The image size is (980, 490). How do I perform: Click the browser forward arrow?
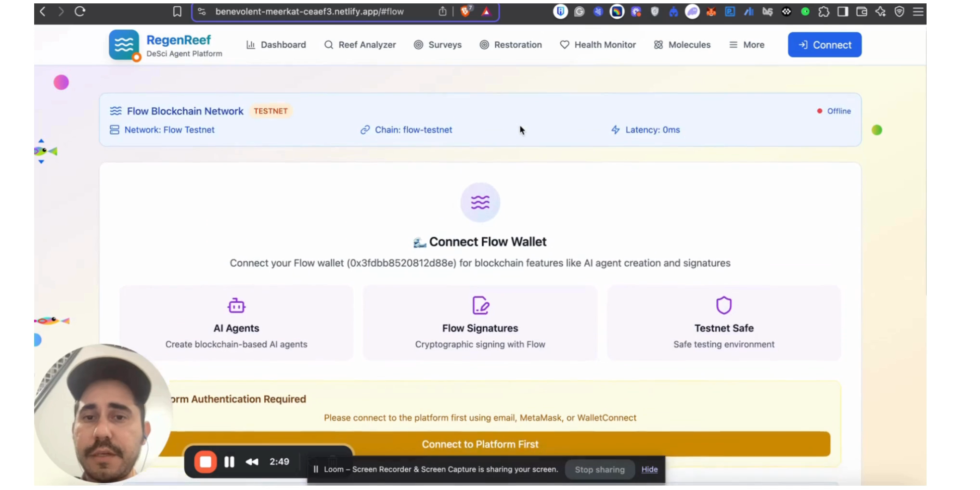click(61, 11)
